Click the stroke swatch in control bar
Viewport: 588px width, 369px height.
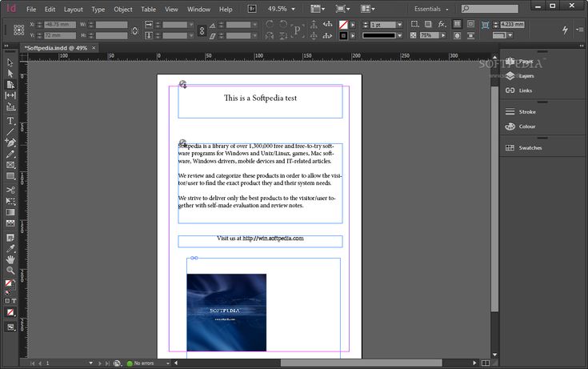pos(343,36)
